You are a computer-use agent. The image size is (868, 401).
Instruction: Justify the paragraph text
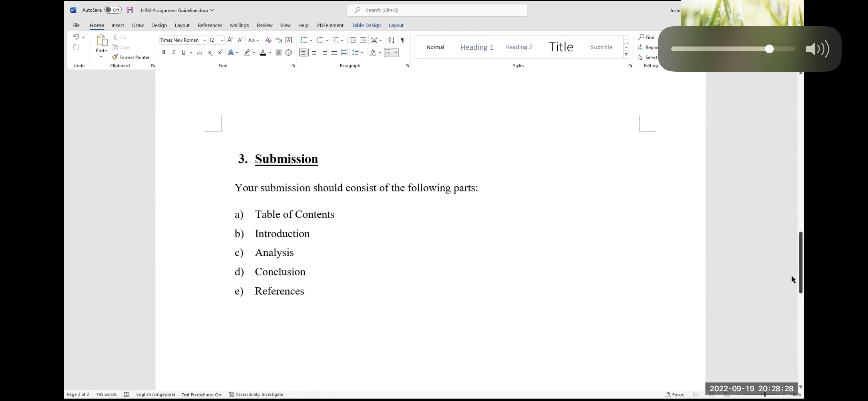pos(334,53)
